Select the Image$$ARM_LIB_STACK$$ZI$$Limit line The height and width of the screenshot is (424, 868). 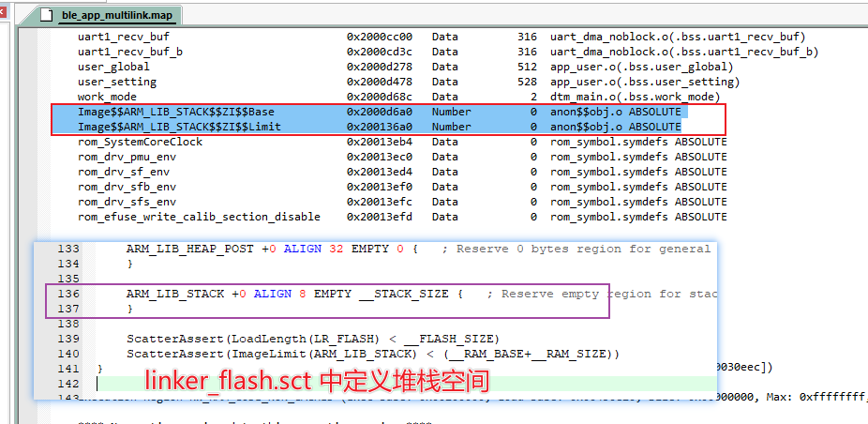click(179, 127)
